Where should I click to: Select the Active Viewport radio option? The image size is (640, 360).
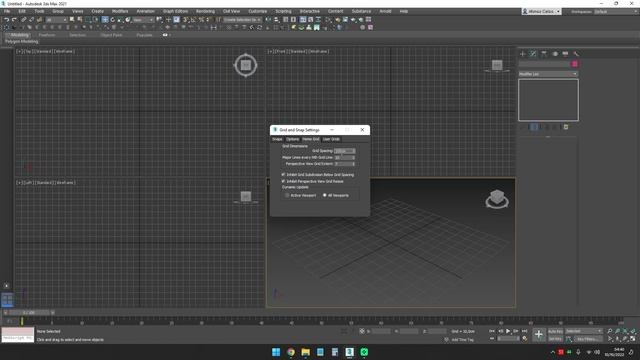(301, 196)
